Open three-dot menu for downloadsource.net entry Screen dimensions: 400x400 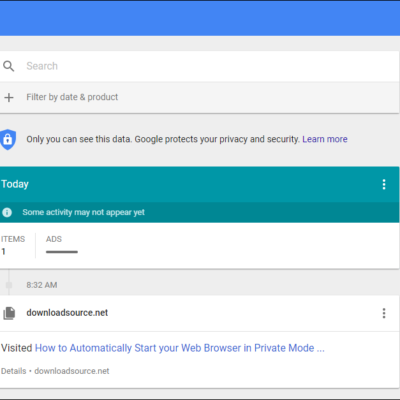tap(384, 313)
